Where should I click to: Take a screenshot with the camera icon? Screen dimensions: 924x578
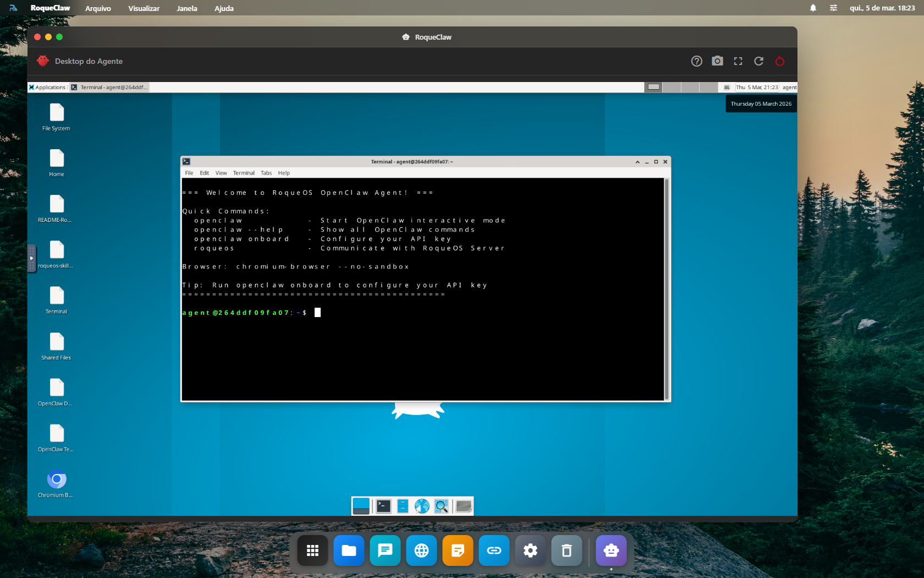pyautogui.click(x=717, y=61)
